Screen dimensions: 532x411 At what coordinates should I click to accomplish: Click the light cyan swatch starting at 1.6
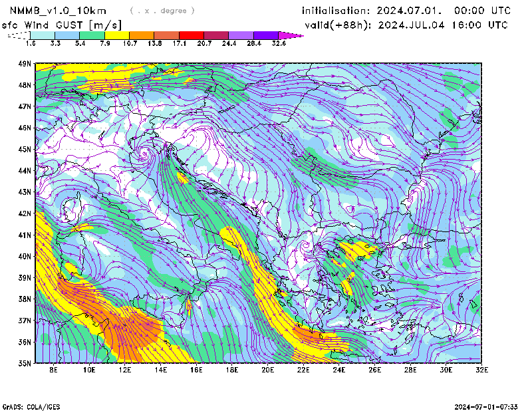[x=43, y=35]
